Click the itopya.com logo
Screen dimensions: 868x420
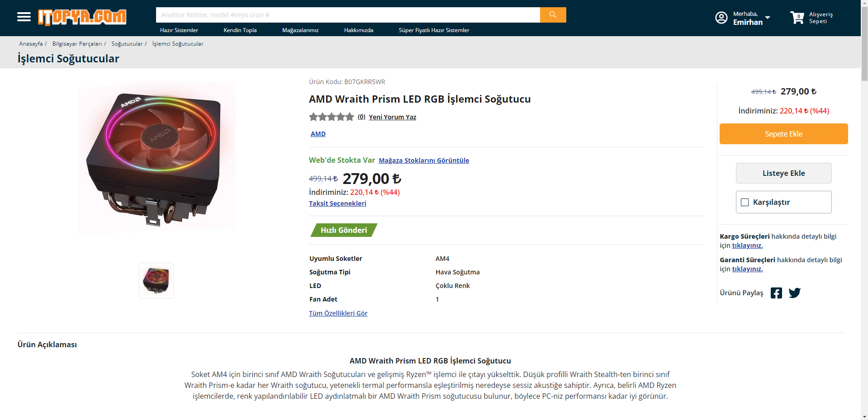[x=82, y=17]
